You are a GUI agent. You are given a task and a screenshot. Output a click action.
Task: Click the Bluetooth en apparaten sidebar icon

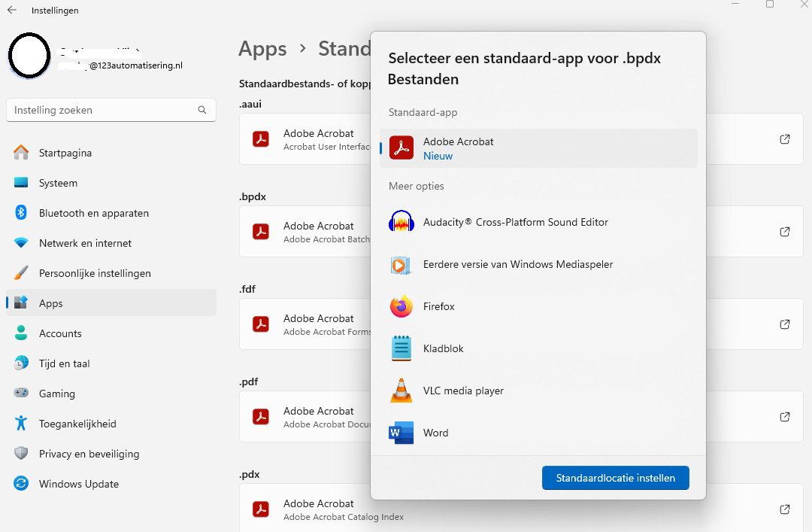tap(20, 213)
